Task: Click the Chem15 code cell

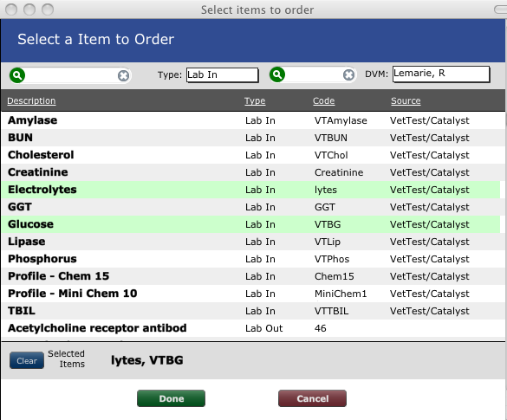Action: tap(334, 276)
